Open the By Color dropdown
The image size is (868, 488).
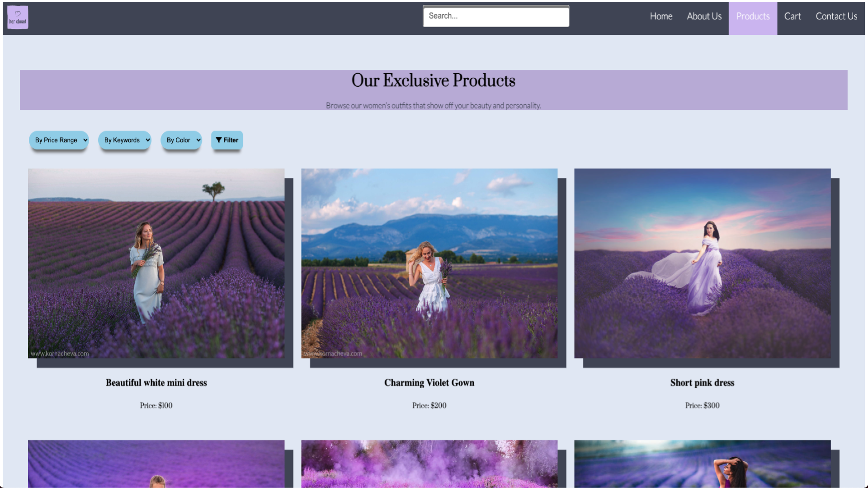click(x=181, y=140)
